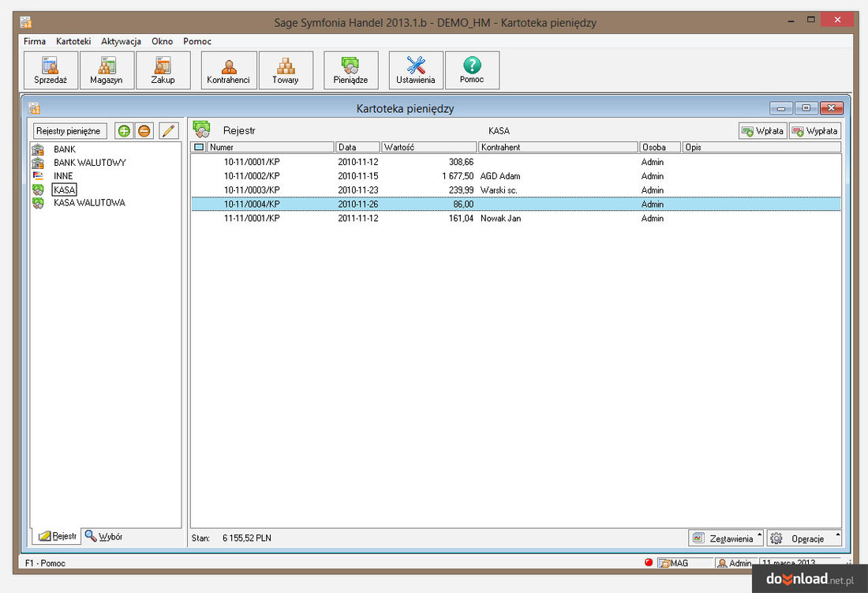Select the BANK register

64,149
